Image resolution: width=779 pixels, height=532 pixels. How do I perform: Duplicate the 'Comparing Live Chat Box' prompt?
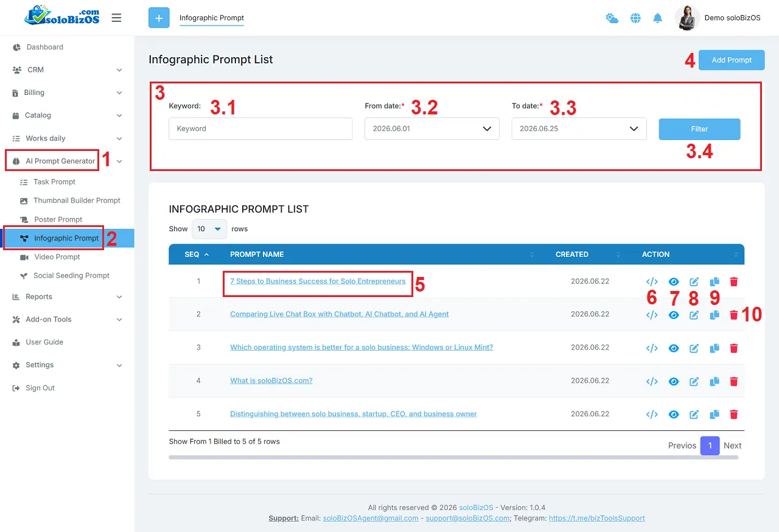714,314
